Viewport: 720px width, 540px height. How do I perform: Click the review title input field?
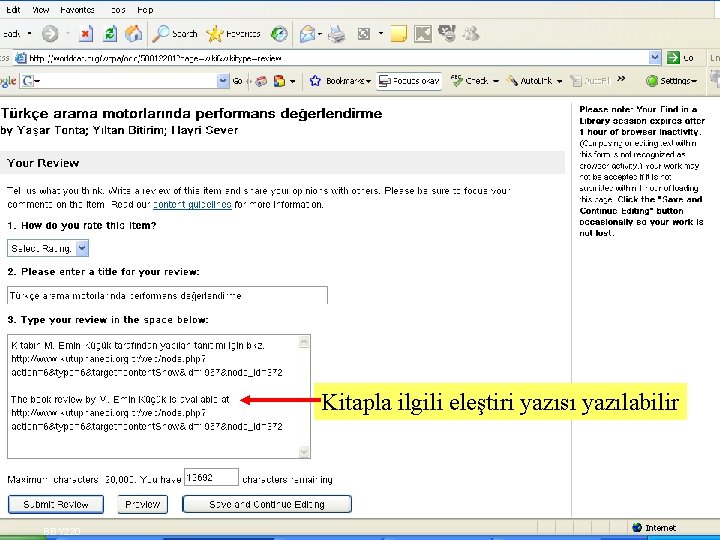(x=167, y=295)
